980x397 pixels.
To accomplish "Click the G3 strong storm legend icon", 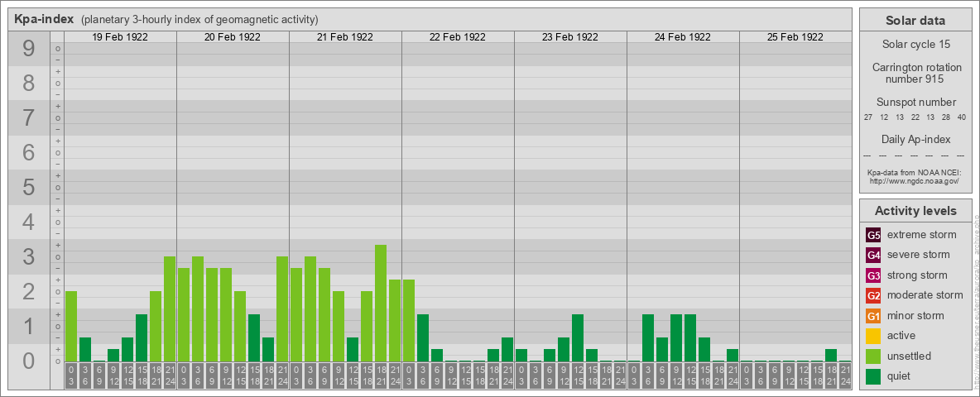I will [x=873, y=275].
